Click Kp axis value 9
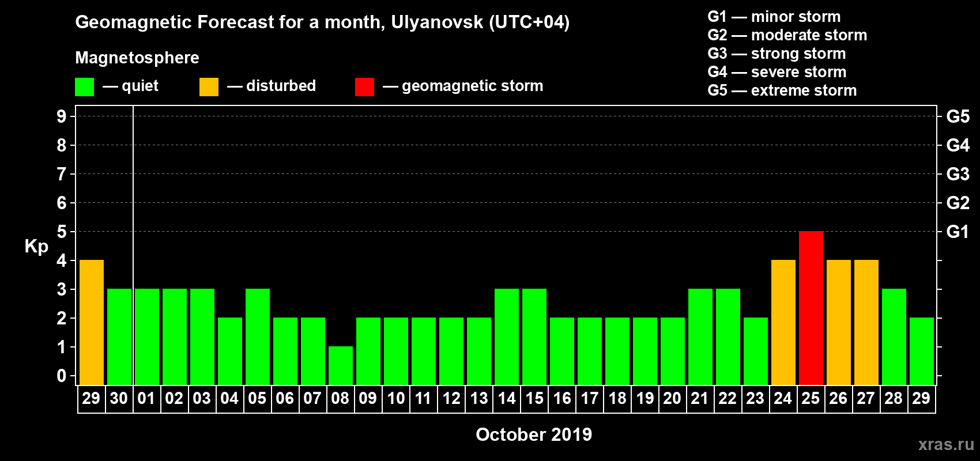The height and width of the screenshot is (461, 980). 62,116
